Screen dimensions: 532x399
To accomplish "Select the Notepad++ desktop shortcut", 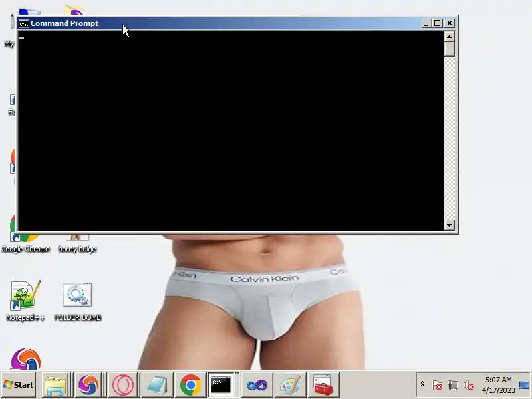I will point(25,301).
